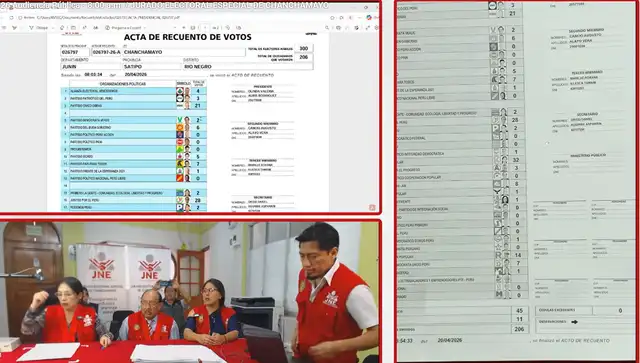Click vote count 28 for Juntos por el Peru
The image size is (640, 363).
[198, 200]
